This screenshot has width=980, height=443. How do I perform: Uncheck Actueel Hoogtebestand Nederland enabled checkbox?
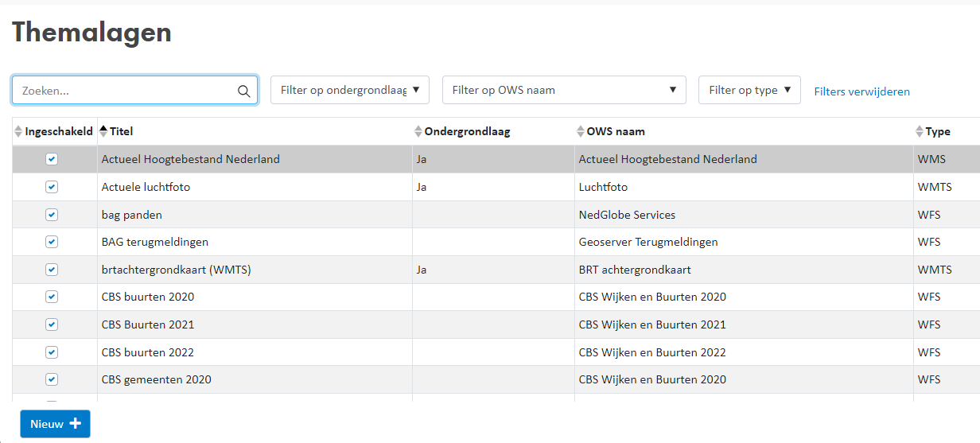point(52,159)
